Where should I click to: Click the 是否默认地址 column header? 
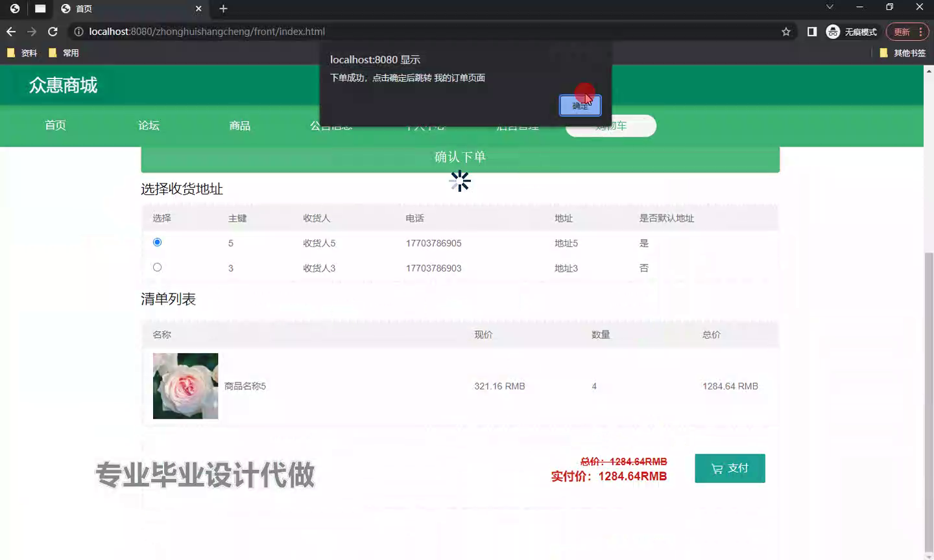click(667, 218)
